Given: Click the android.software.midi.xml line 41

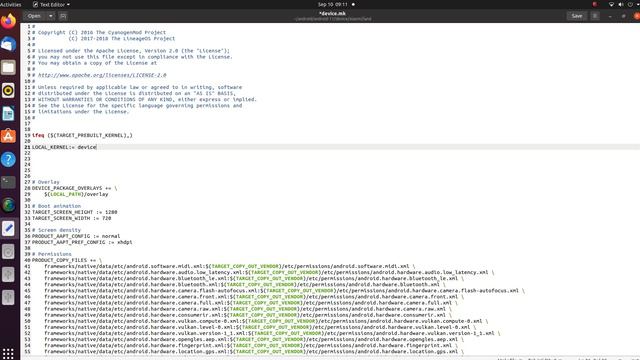Looking at the screenshot, I should [229, 267].
